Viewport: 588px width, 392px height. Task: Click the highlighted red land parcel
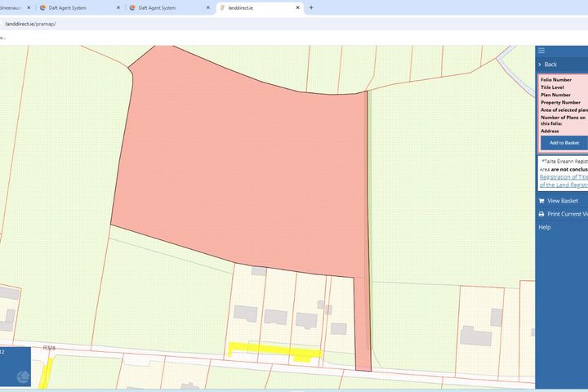point(243,169)
